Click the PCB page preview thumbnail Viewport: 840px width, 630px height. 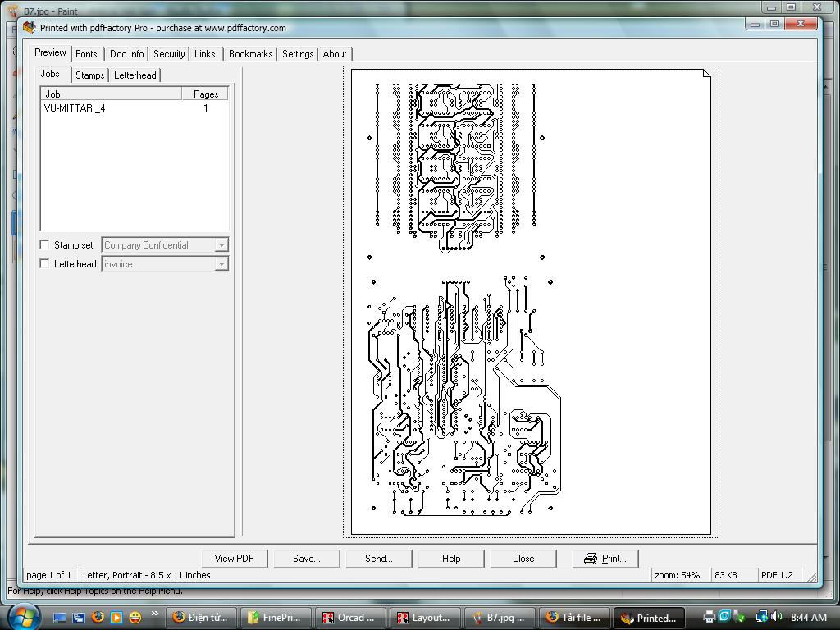pos(531,302)
